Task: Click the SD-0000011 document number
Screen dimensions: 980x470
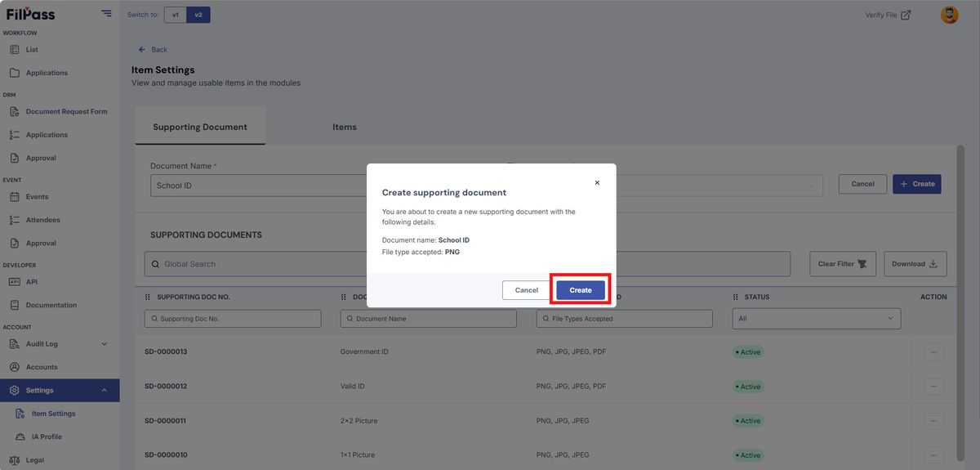Action: point(166,421)
